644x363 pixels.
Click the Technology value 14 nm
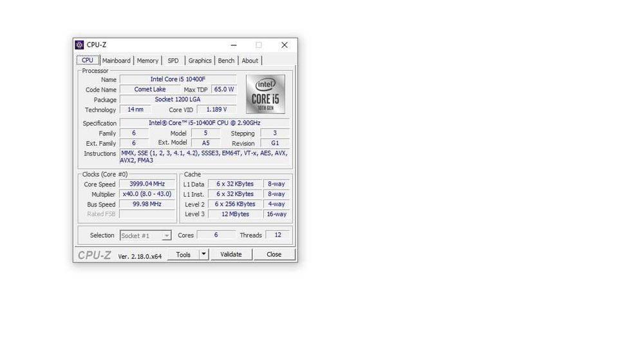point(135,110)
